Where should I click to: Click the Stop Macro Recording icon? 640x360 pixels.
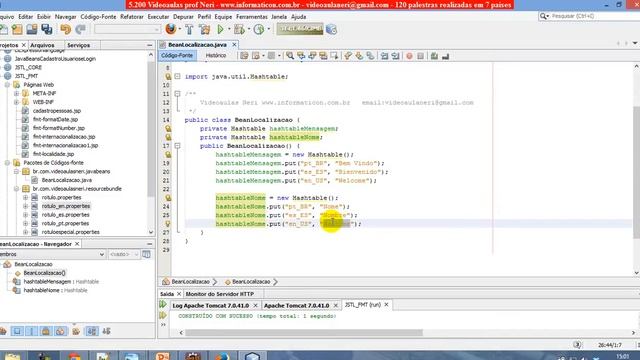[420, 56]
